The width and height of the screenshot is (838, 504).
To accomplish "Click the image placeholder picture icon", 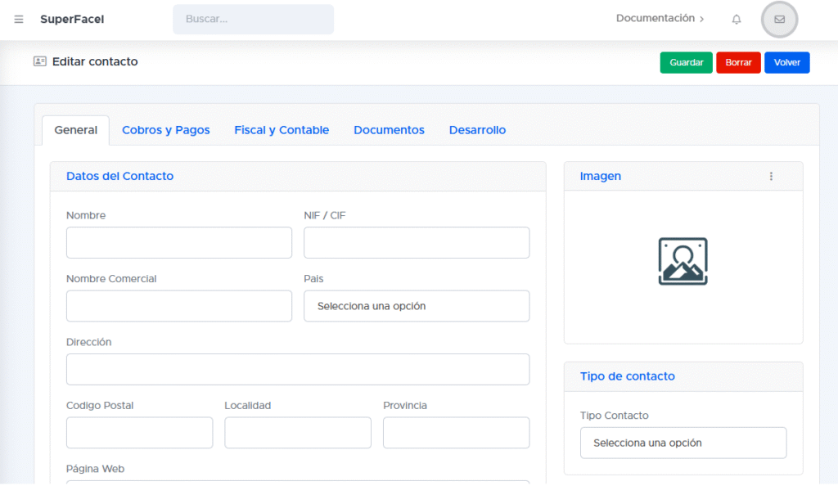I will (x=683, y=261).
